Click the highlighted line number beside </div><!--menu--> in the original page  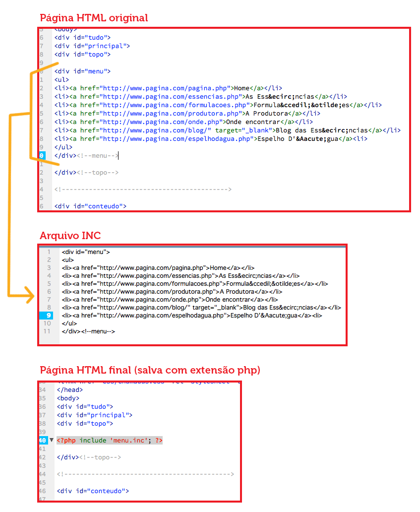click(x=42, y=156)
